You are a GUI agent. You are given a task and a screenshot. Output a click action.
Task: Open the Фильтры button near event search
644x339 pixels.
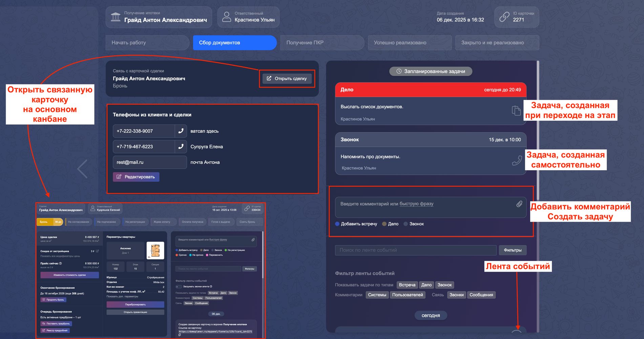513,250
